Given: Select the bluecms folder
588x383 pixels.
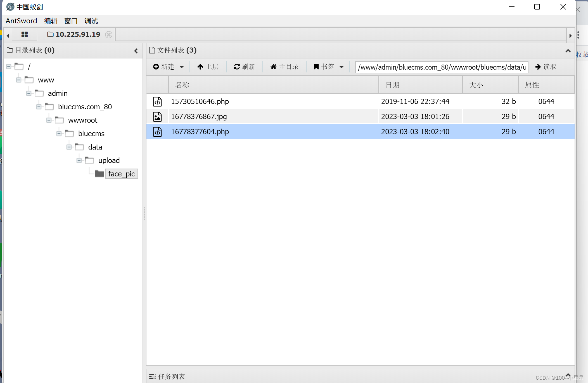Looking at the screenshot, I should coord(91,134).
